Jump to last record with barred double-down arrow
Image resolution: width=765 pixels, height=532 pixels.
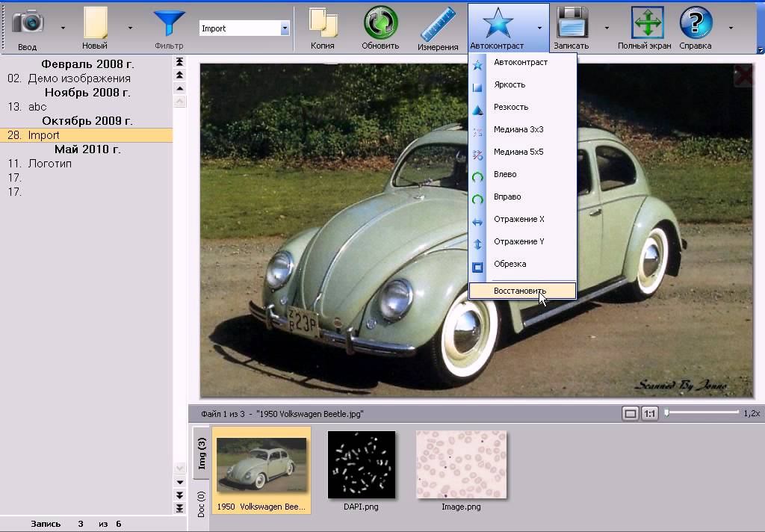click(179, 509)
